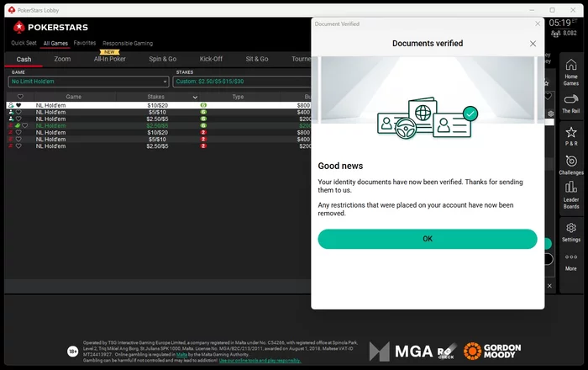588x370 pixels.
Task: Open the Kick-Off tab
Action: coord(211,59)
